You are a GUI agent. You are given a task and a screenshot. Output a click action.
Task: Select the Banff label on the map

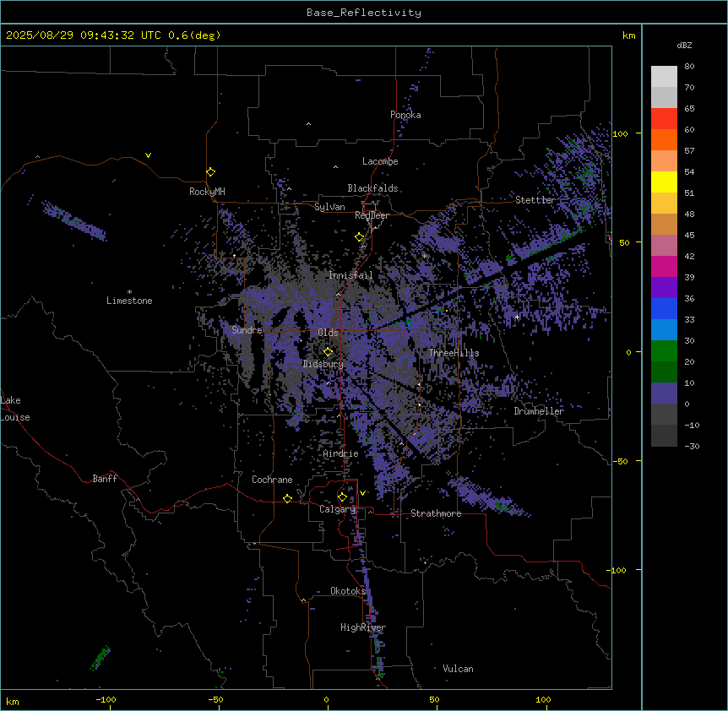(105, 479)
